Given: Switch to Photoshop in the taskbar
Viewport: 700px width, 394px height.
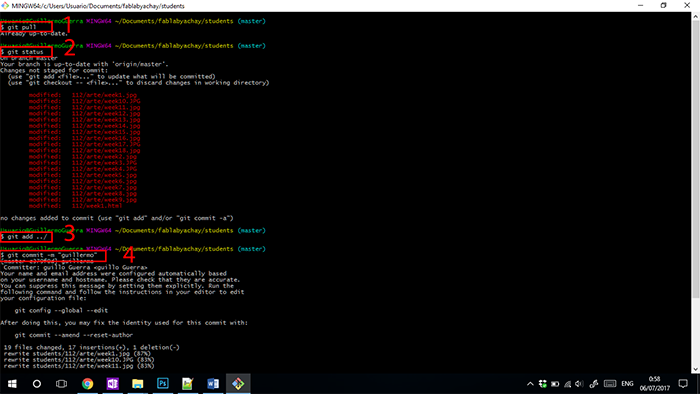Looking at the screenshot, I should (162, 384).
